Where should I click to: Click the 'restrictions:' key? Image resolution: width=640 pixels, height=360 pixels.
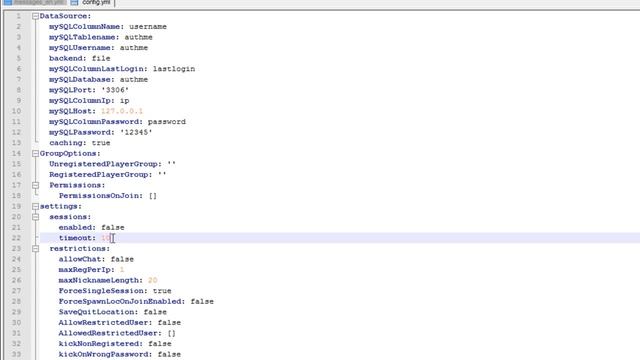tap(80, 249)
